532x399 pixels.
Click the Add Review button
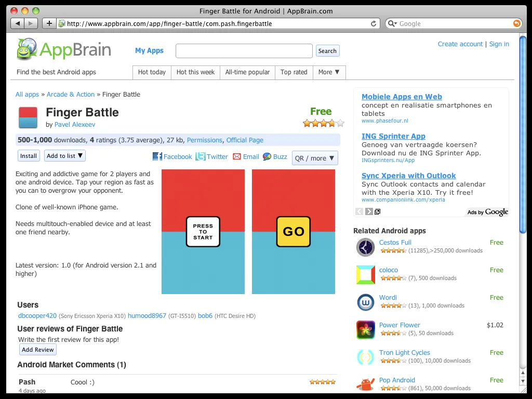tap(37, 350)
